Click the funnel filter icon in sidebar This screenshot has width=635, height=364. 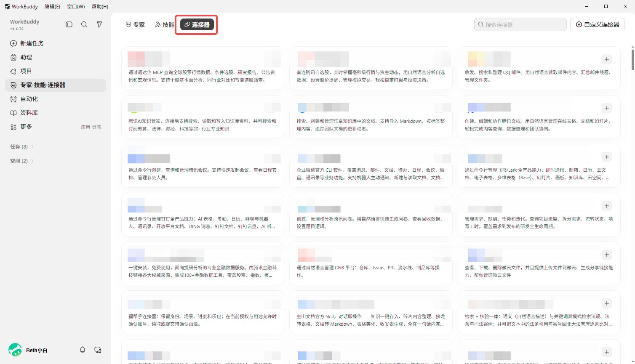(99, 24)
